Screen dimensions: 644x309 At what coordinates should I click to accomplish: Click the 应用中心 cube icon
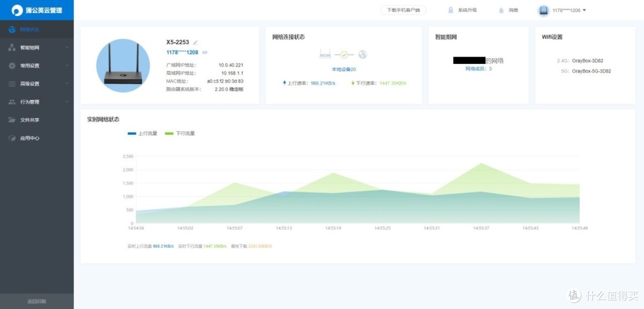(12, 138)
